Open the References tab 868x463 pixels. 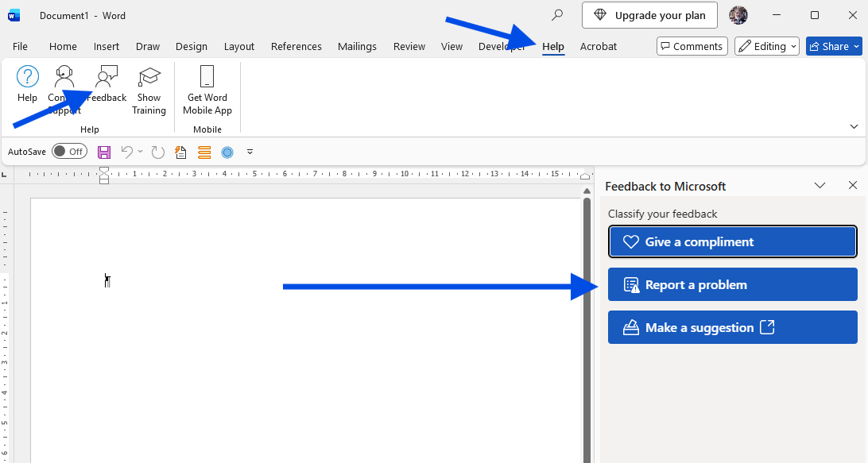tap(296, 47)
